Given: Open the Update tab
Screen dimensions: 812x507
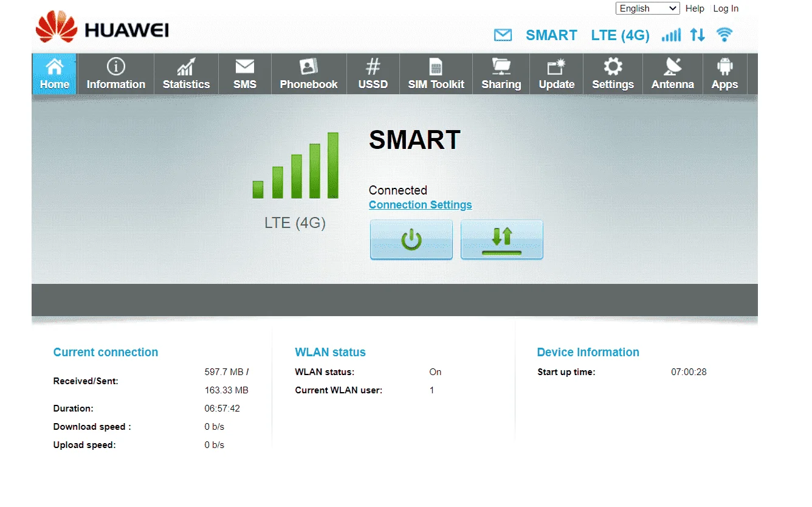Looking at the screenshot, I should pyautogui.click(x=557, y=74).
